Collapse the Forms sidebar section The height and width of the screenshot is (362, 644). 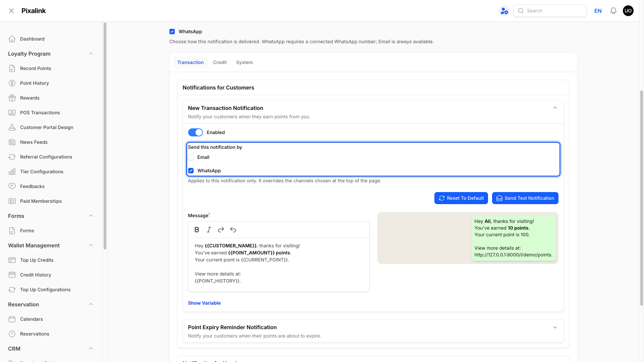point(91,216)
